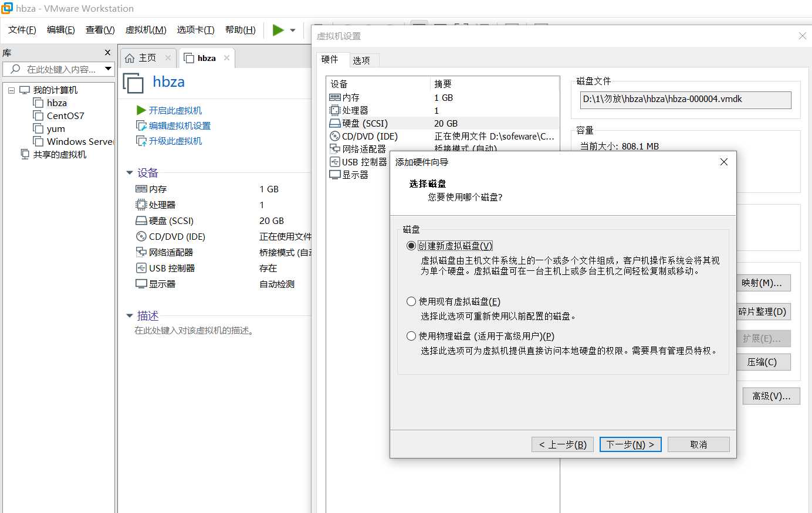Open the 编辑(E) menu

pyautogui.click(x=61, y=30)
